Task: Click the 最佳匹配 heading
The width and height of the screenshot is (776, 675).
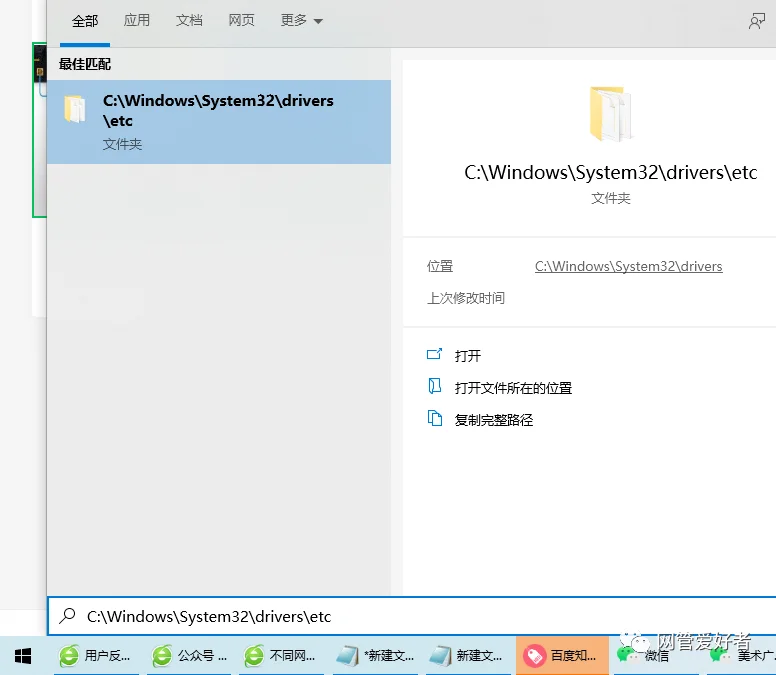Action: 85,64
